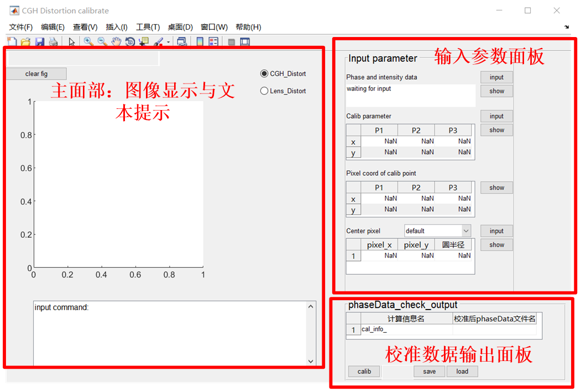Expand the brush tool dropdown arrow
Viewport: 581px width, 392px height.
[168, 42]
